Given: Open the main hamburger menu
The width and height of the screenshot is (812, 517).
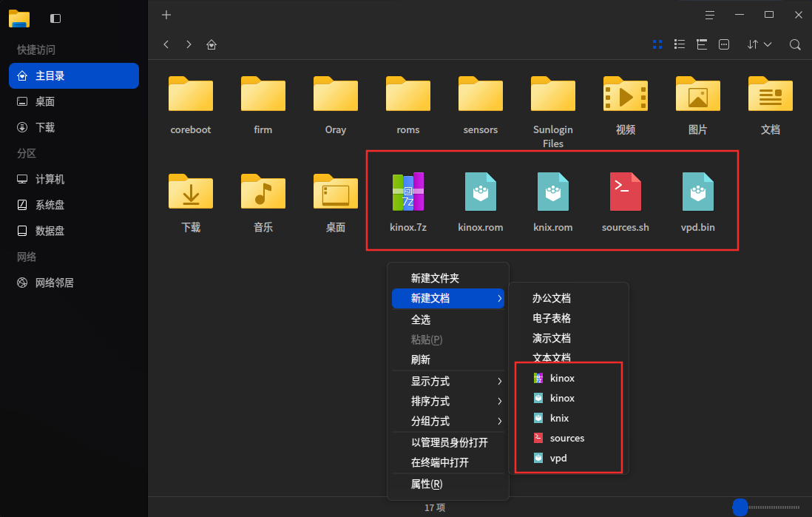Looking at the screenshot, I should tap(709, 15).
